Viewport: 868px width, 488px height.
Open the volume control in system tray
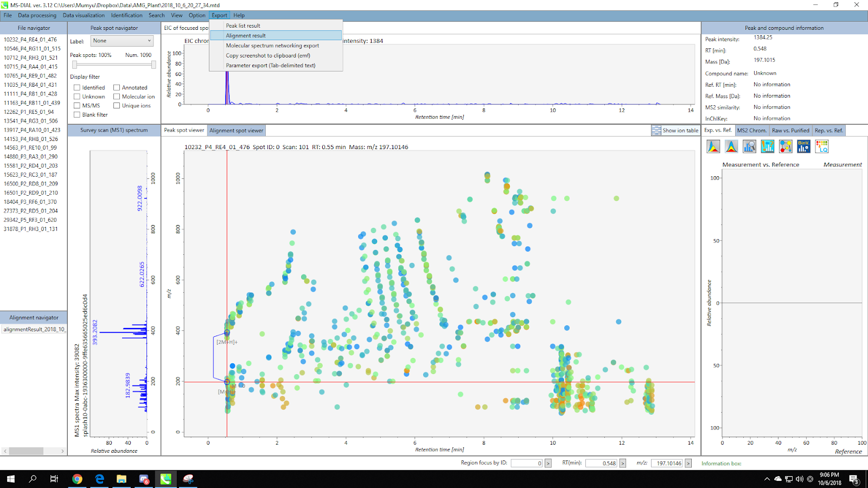click(x=800, y=479)
